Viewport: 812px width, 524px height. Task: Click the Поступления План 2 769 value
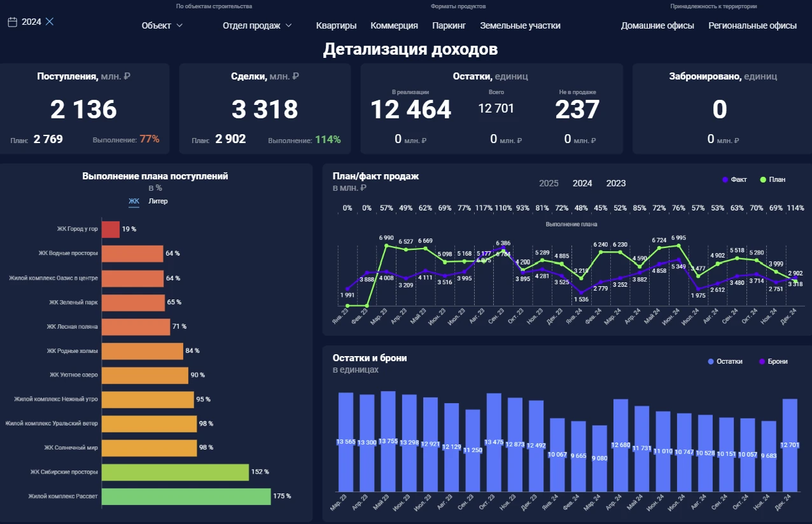click(48, 139)
